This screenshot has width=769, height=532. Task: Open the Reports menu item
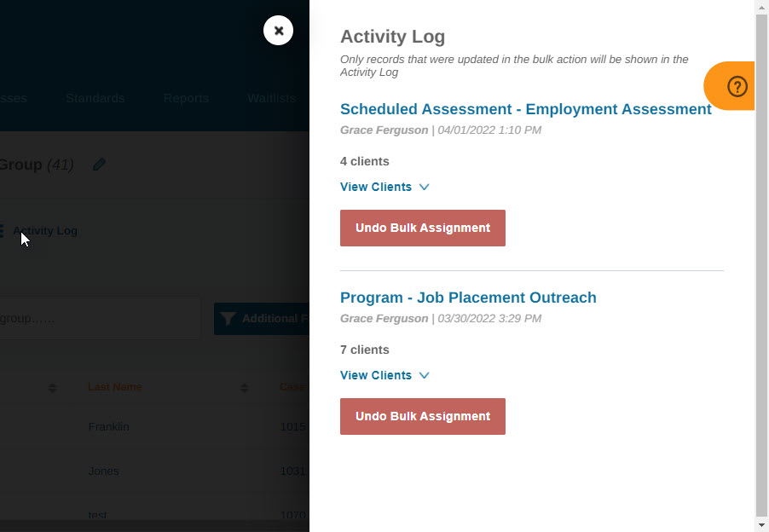pos(187,98)
